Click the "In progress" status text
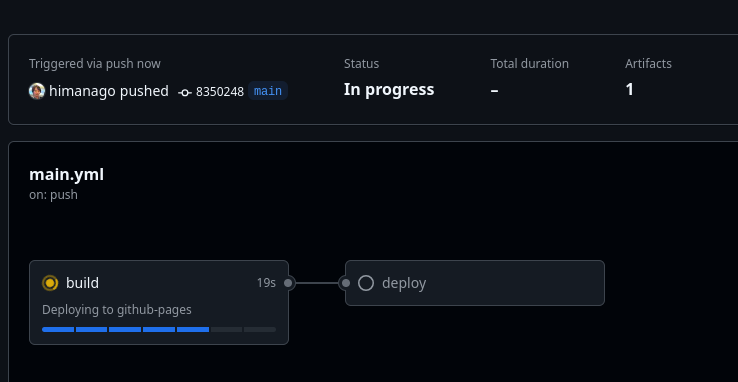Image resolution: width=738 pixels, height=382 pixels. 389,89
